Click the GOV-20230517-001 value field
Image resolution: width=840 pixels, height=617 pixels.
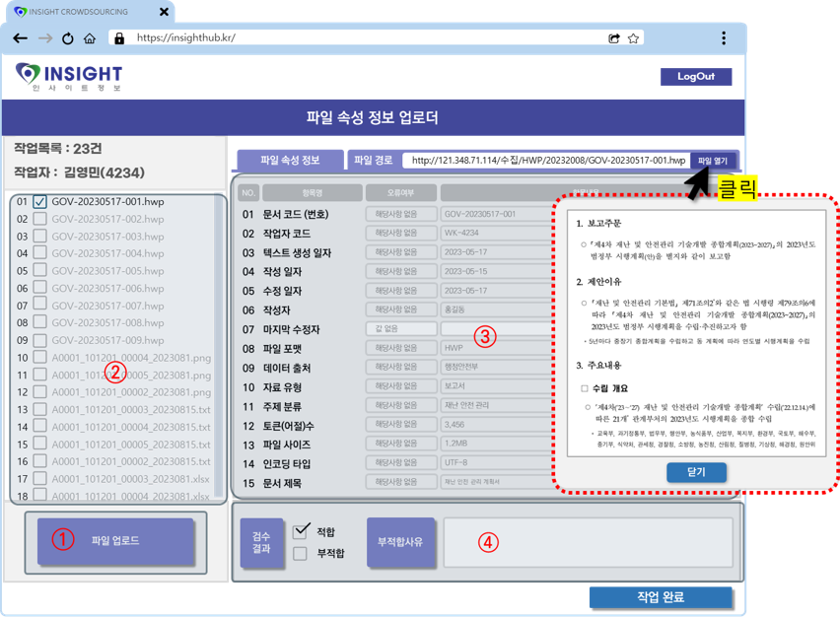(x=496, y=214)
